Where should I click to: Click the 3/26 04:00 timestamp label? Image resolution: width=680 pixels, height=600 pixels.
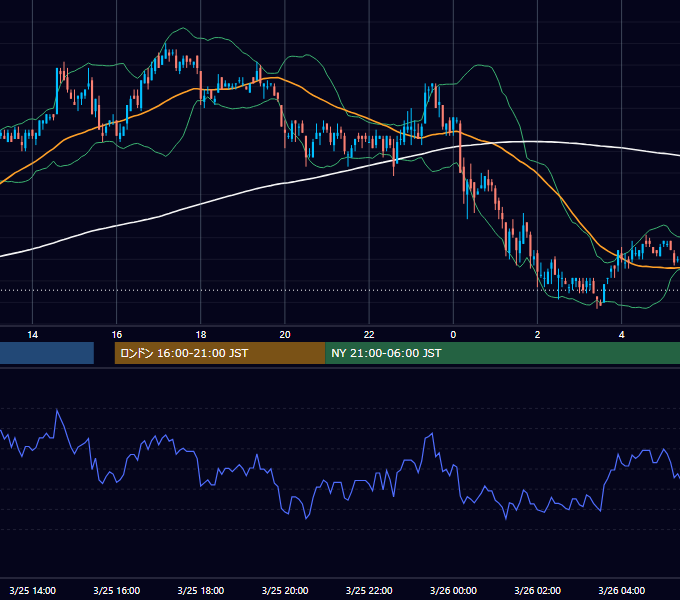[621, 590]
